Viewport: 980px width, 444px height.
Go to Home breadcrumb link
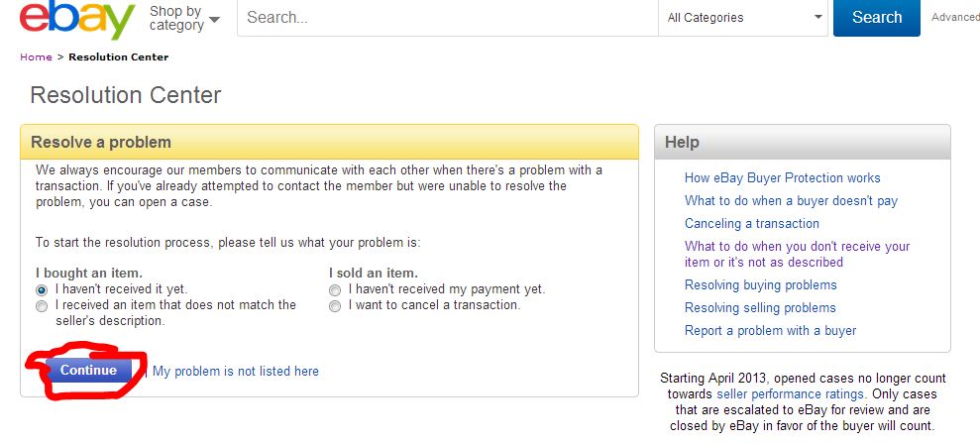(36, 57)
